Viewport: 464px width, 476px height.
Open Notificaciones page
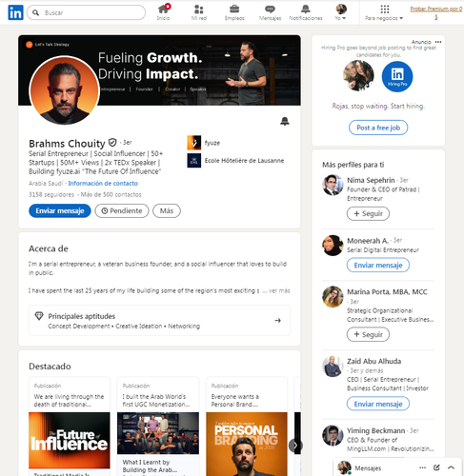pos(306,12)
